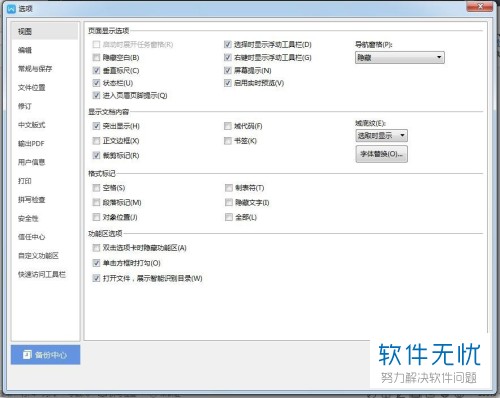This screenshot has width=500, height=398.
Task: Check 全部(L) format marks
Action: coord(229,217)
